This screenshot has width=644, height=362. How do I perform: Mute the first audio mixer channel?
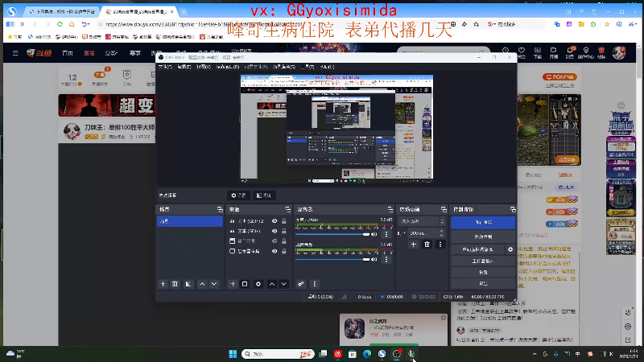pos(374,234)
